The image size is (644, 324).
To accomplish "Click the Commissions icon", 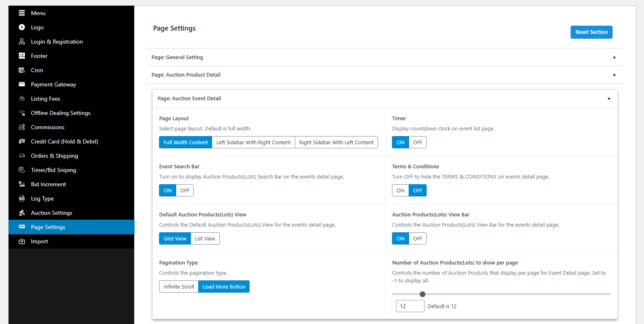I will point(22,127).
